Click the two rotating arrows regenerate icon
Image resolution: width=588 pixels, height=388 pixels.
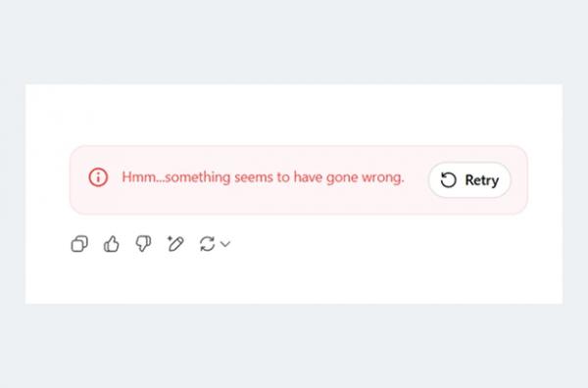(x=208, y=244)
